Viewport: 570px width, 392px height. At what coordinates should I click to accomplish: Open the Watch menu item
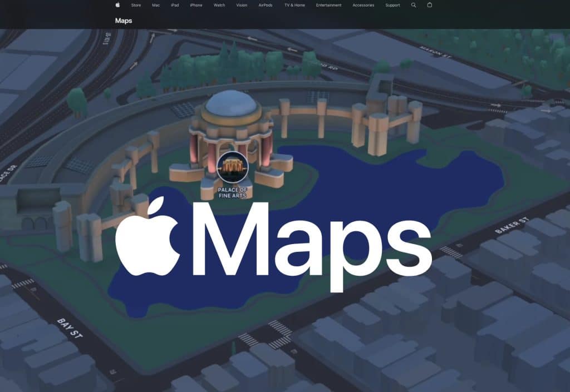point(219,5)
